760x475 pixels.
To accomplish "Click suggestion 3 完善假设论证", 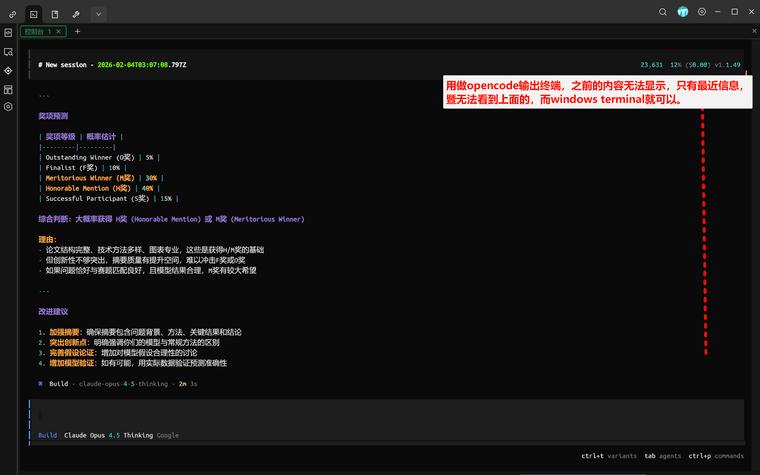I will [118, 353].
